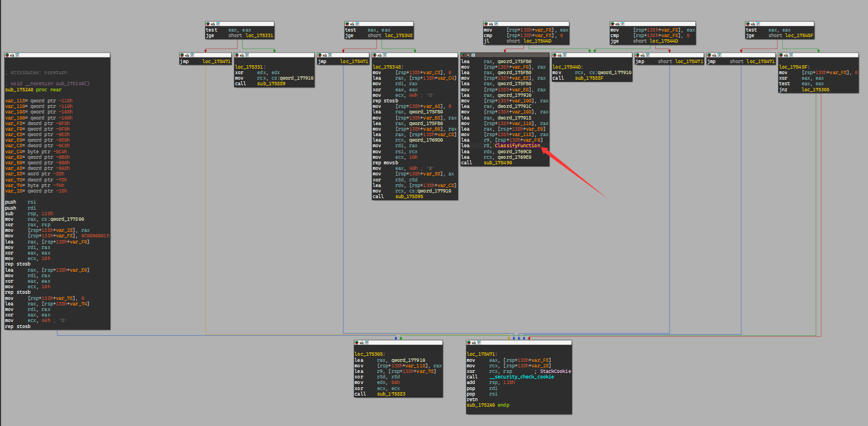Select the 'sub_1752A0 proc near' line
This screenshot has width=868, height=426.
(33, 90)
